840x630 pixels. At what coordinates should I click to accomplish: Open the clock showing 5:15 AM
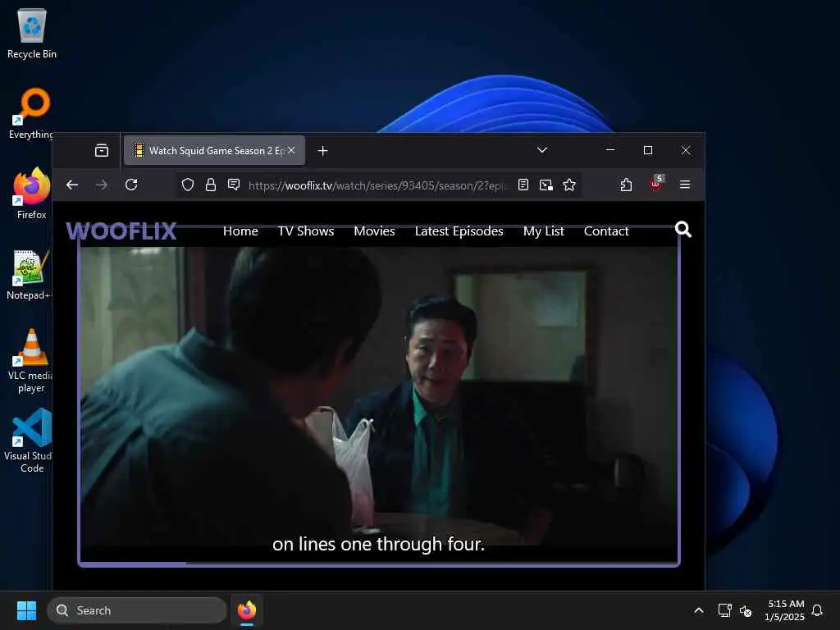click(x=785, y=610)
